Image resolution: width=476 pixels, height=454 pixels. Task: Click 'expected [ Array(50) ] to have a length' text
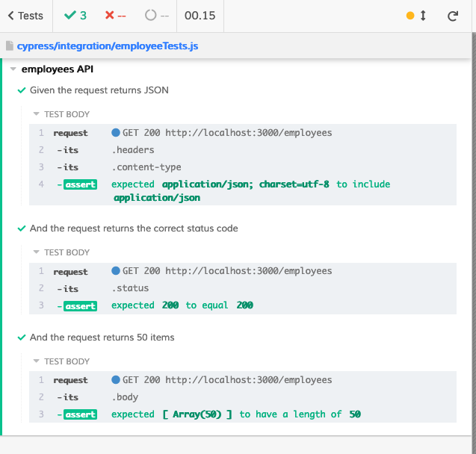tap(236, 414)
